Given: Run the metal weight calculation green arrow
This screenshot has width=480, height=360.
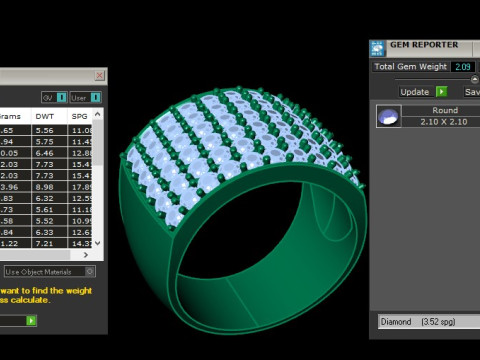Looking at the screenshot, I should click(31, 321).
